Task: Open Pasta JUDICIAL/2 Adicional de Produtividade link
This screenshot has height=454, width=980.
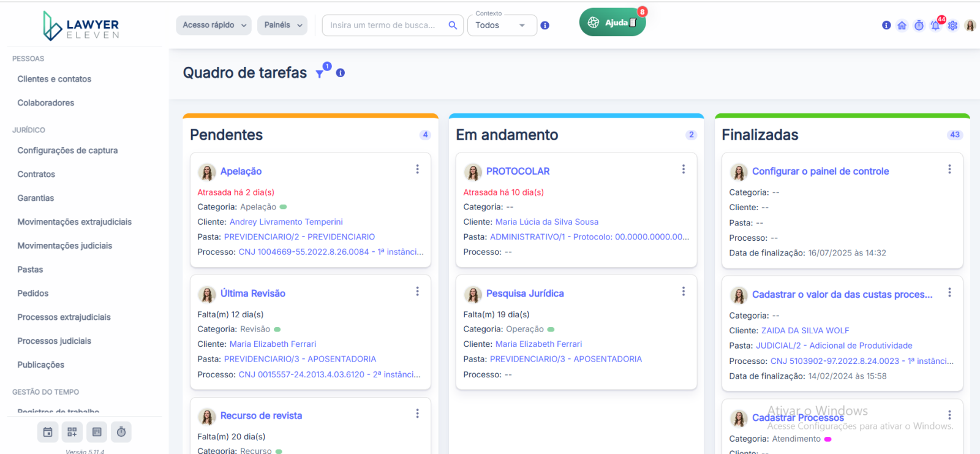Action: (x=834, y=346)
